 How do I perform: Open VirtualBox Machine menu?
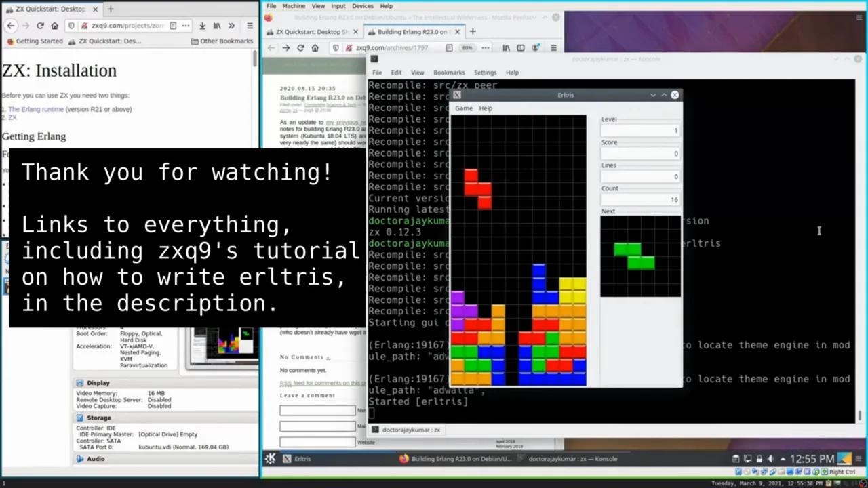294,6
